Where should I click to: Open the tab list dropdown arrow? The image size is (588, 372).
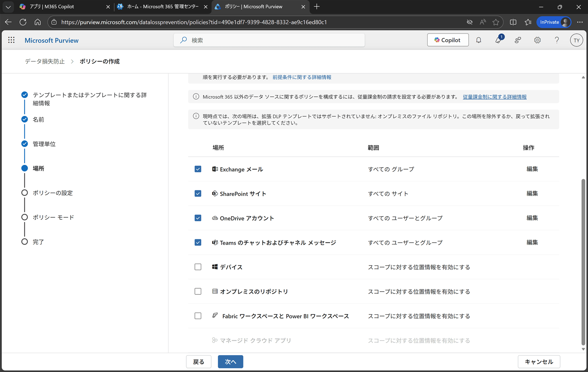[x=8, y=7]
